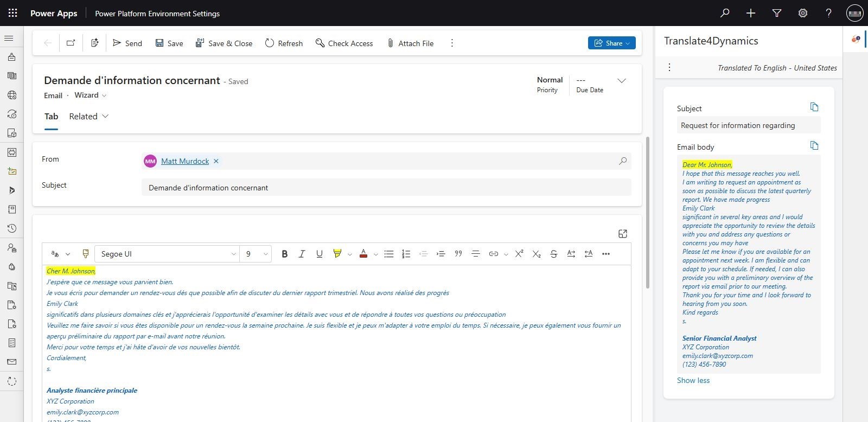Click the form vertical scrollbar

[647, 213]
